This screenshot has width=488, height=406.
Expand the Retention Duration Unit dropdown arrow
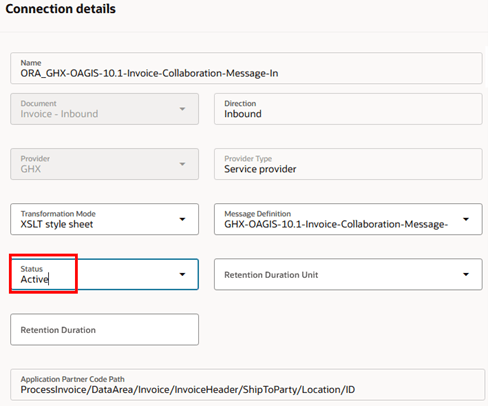466,274
